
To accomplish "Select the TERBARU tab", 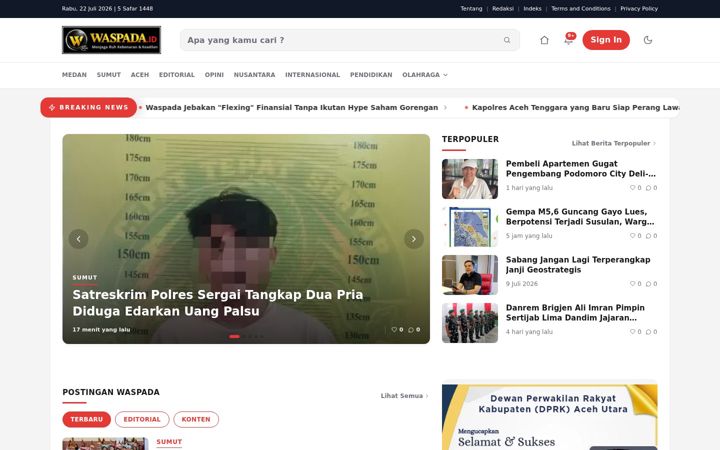I will [x=87, y=419].
